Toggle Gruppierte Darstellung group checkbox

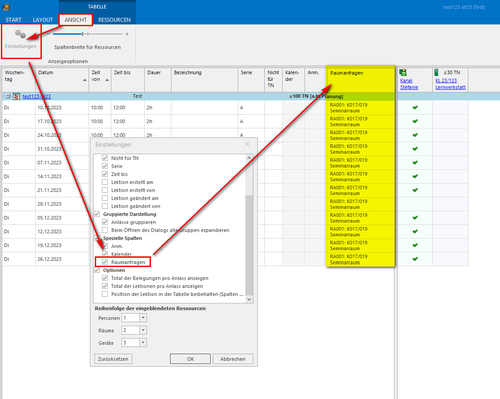pos(97,214)
